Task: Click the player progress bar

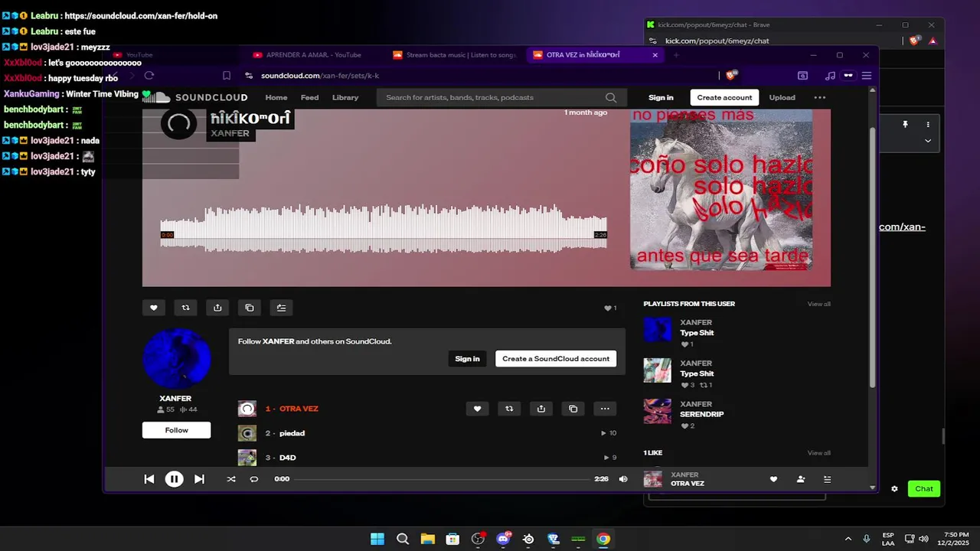Action: (442, 479)
